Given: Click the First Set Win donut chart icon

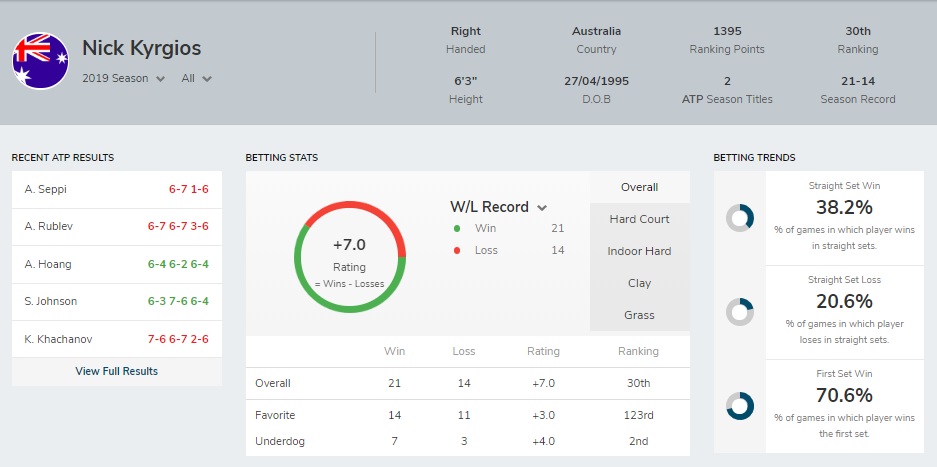Looking at the screenshot, I should [740, 406].
